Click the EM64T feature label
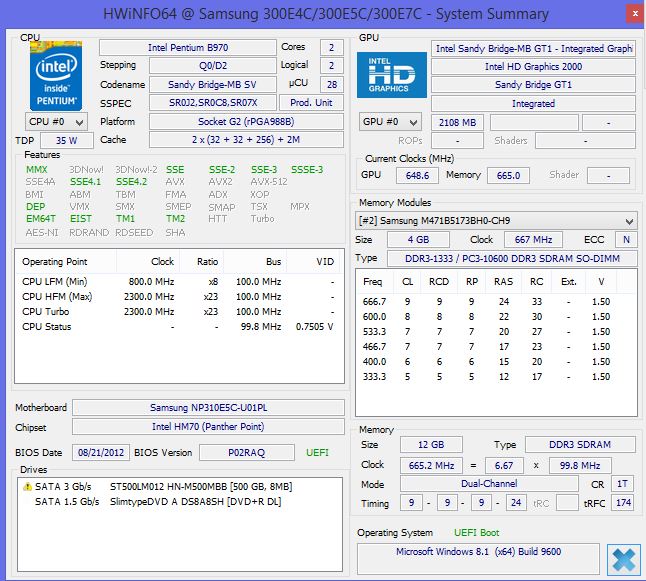The height and width of the screenshot is (581, 646). click(40, 219)
